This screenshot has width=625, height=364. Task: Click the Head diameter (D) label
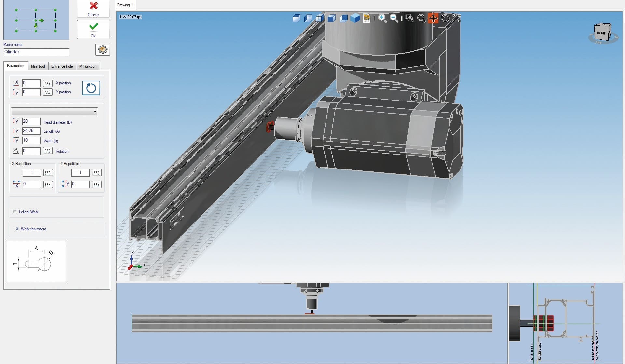click(x=58, y=122)
